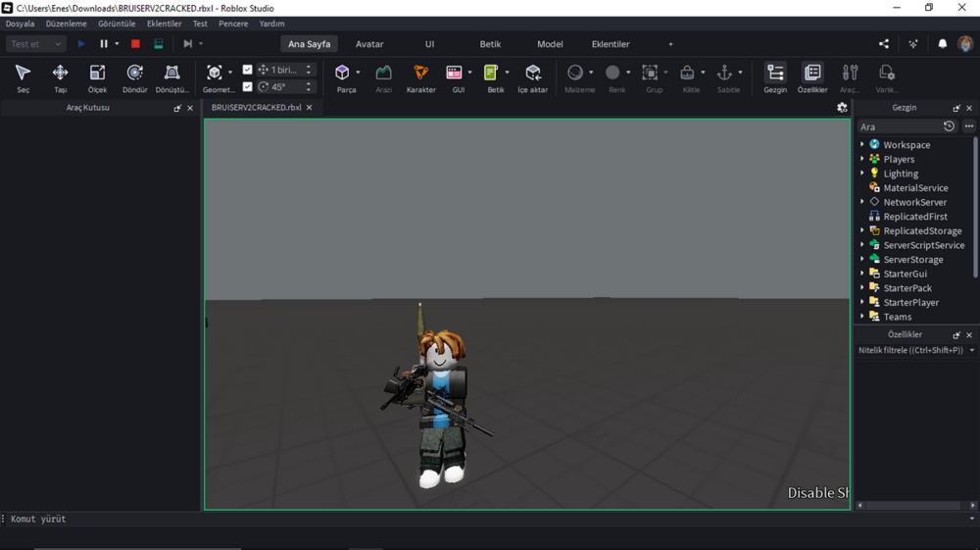Toggle the move snap checkbox (1 biri...)
This screenshot has height=550, width=980.
(248, 70)
